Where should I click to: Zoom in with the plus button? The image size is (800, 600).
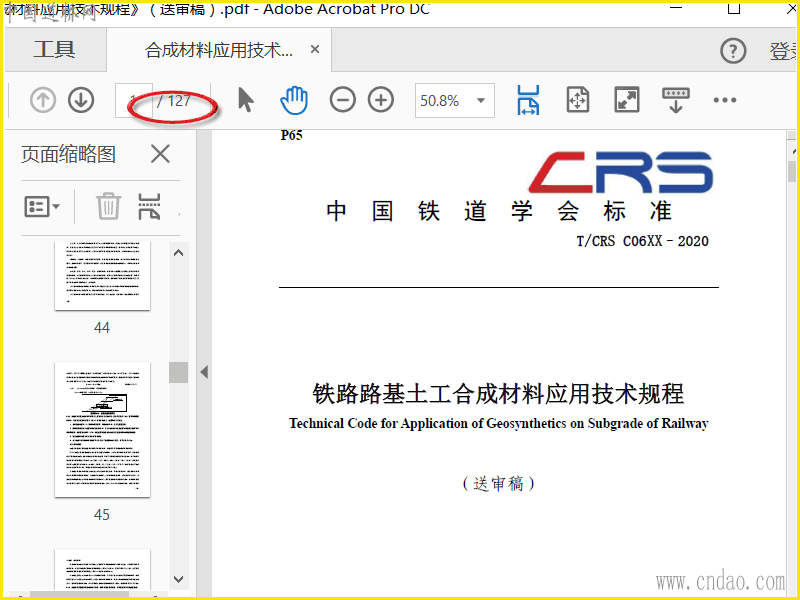tap(381, 100)
